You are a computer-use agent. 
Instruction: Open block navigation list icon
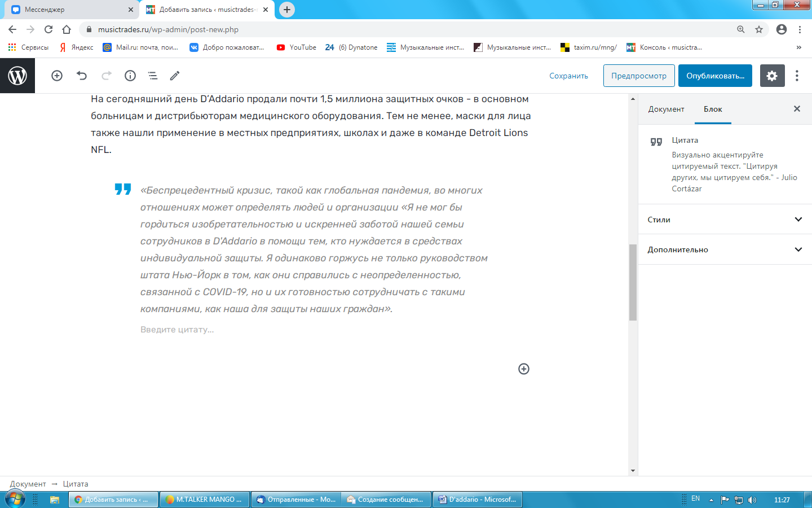tap(152, 76)
